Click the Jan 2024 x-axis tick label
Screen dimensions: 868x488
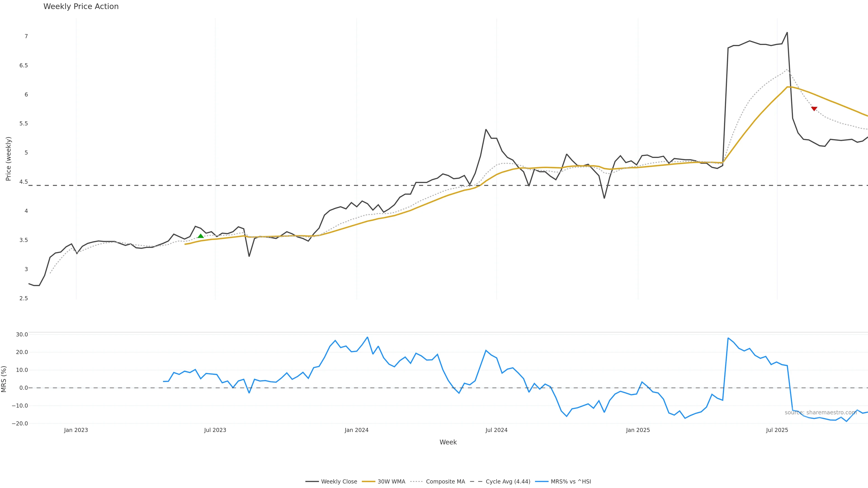click(356, 430)
